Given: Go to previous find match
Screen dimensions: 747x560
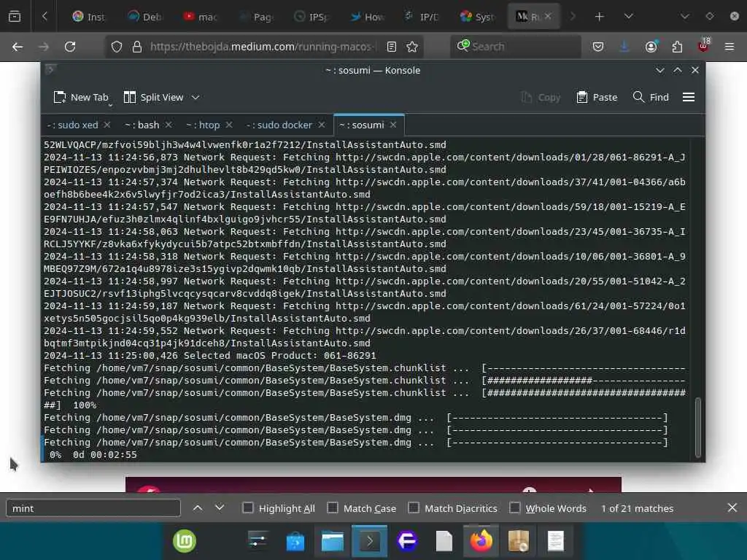Looking at the screenshot, I should tap(198, 508).
